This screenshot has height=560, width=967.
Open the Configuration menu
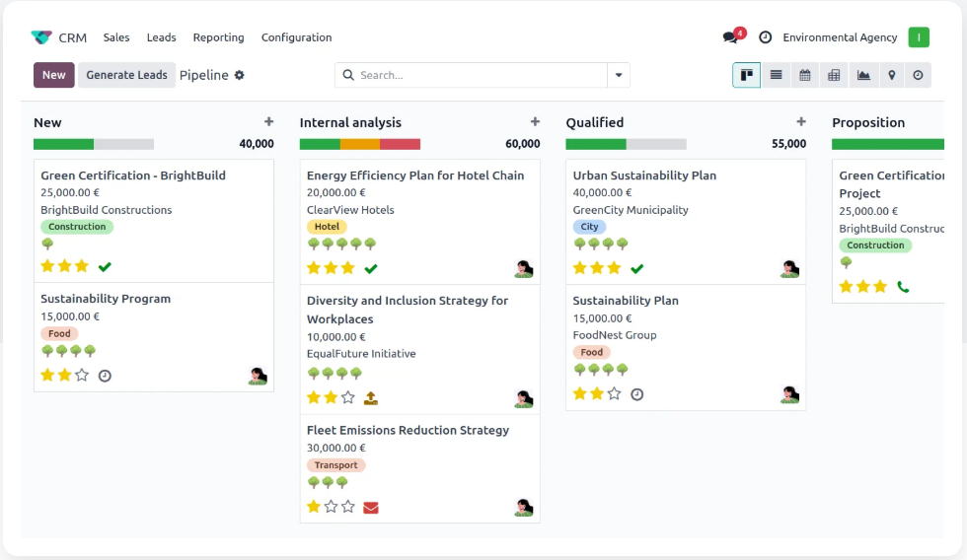tap(297, 37)
